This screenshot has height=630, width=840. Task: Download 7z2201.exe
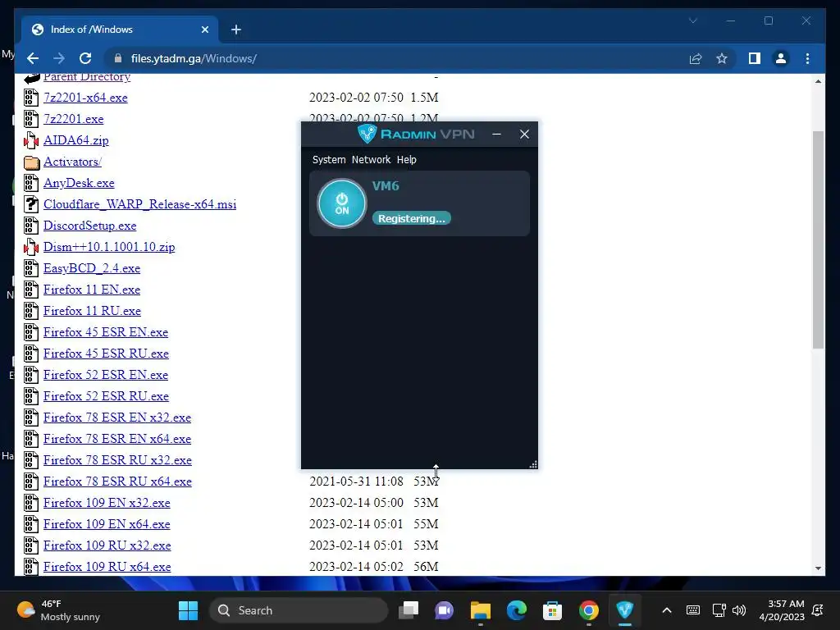pos(73,119)
